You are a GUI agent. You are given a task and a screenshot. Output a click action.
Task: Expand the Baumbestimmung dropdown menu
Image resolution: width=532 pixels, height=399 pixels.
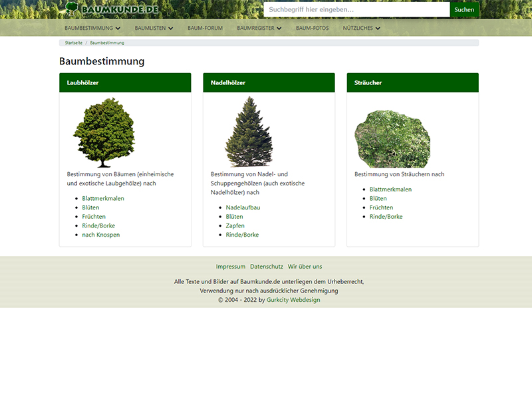coord(92,29)
